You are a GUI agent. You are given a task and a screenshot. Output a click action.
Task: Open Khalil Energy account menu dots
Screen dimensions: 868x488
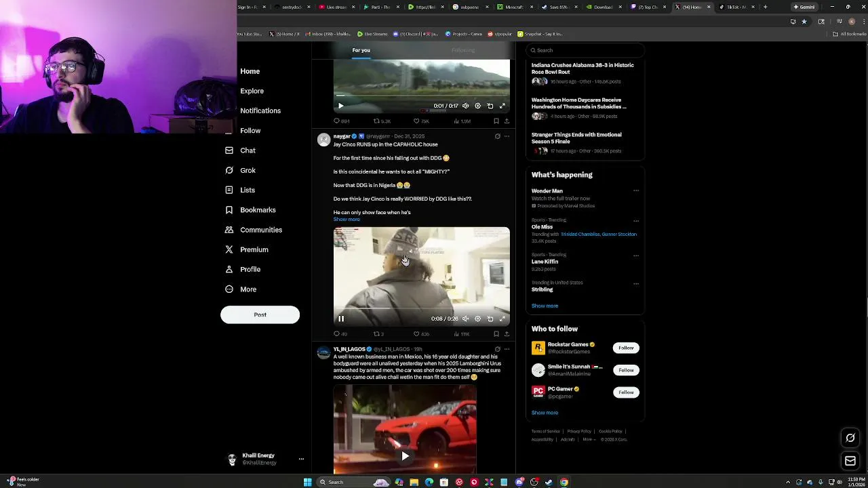[x=301, y=459]
